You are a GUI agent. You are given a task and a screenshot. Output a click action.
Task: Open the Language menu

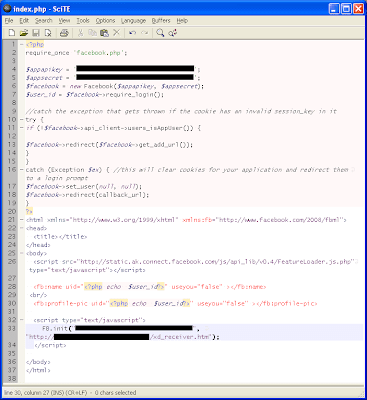coord(133,21)
